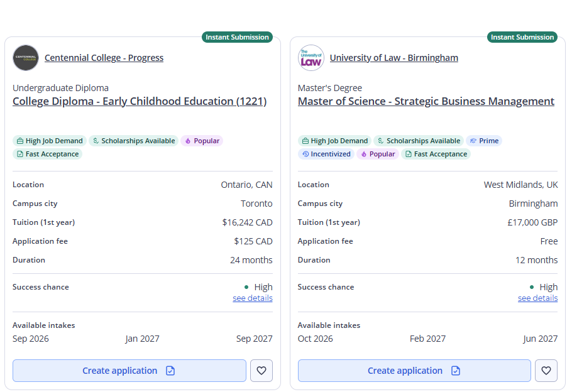Favorite the University of Law program heart
The height and width of the screenshot is (392, 572).
pos(546,371)
